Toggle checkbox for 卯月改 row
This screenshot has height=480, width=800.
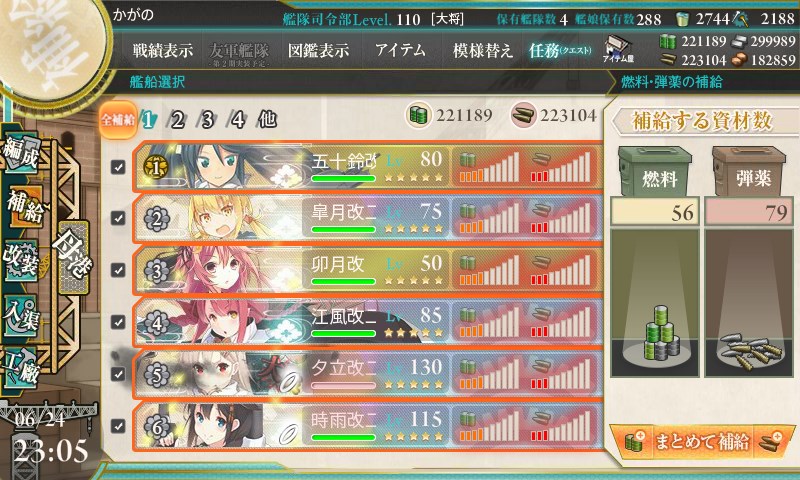click(x=118, y=270)
